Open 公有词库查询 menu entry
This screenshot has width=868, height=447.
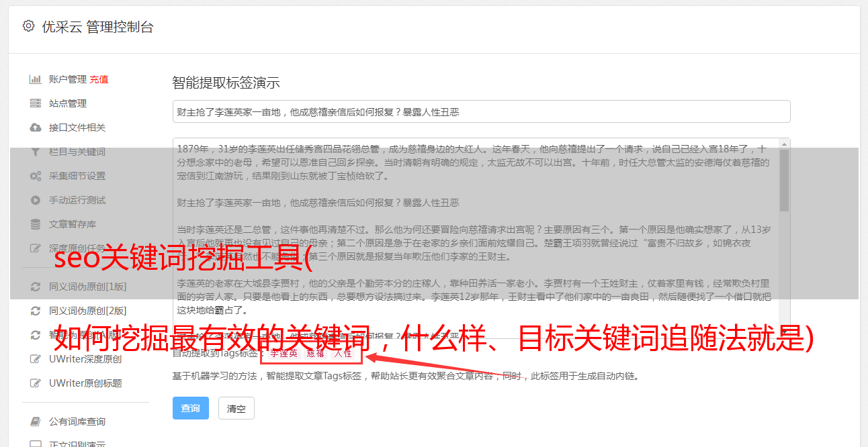click(77, 421)
